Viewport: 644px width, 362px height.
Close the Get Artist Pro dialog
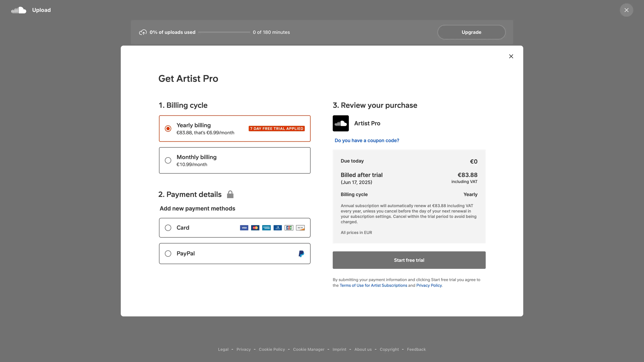pyautogui.click(x=511, y=56)
